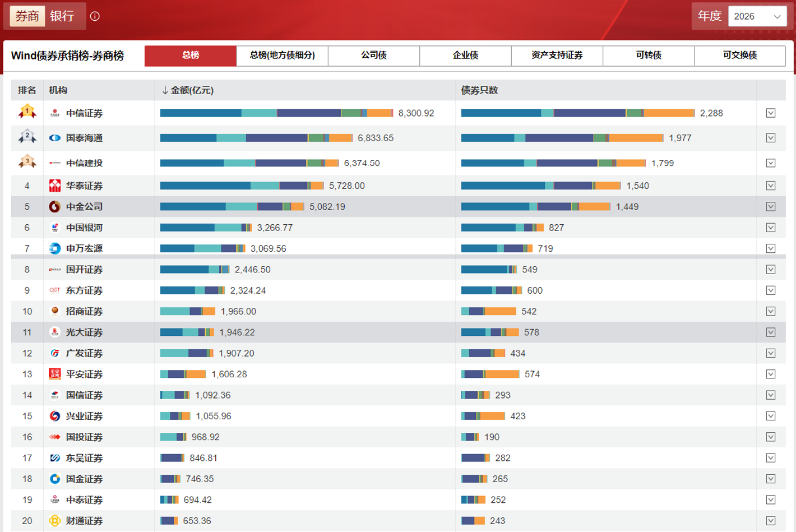Sort by the 金额(亿元) column header
The image size is (796, 532).
point(188,90)
